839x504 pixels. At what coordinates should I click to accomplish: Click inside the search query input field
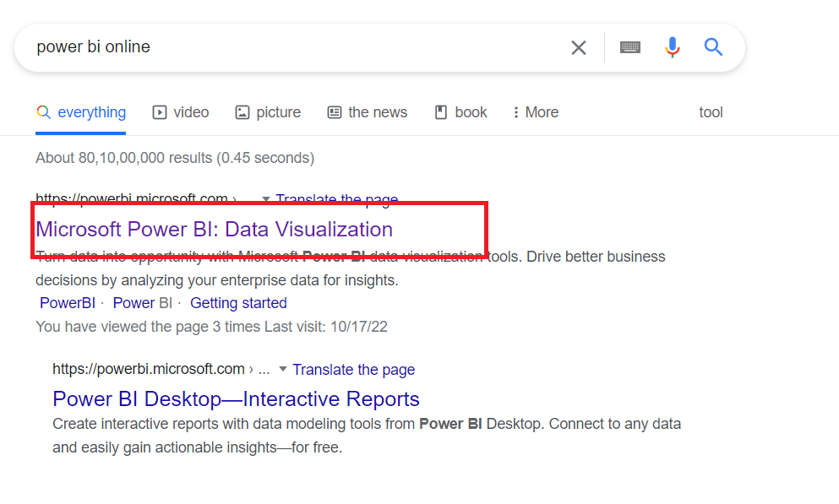point(296,47)
